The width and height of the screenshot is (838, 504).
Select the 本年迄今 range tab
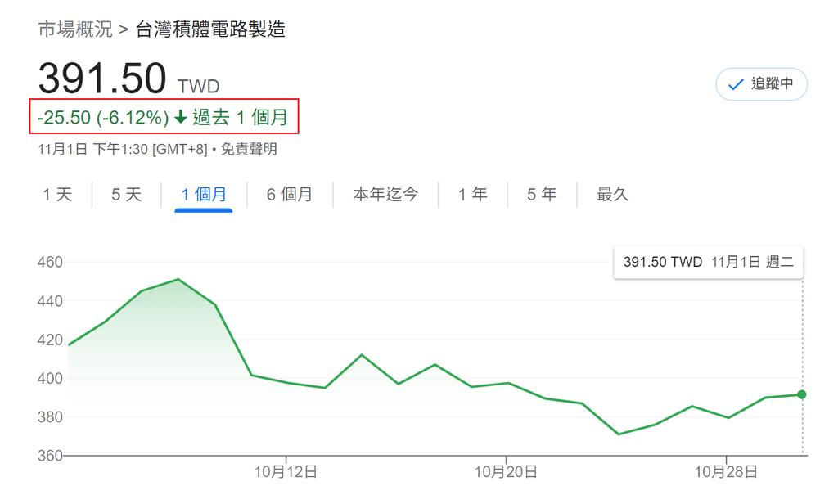[385, 195]
